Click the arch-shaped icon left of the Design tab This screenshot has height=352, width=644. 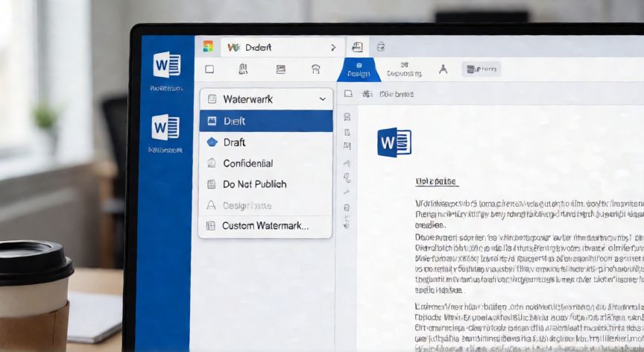[316, 69]
